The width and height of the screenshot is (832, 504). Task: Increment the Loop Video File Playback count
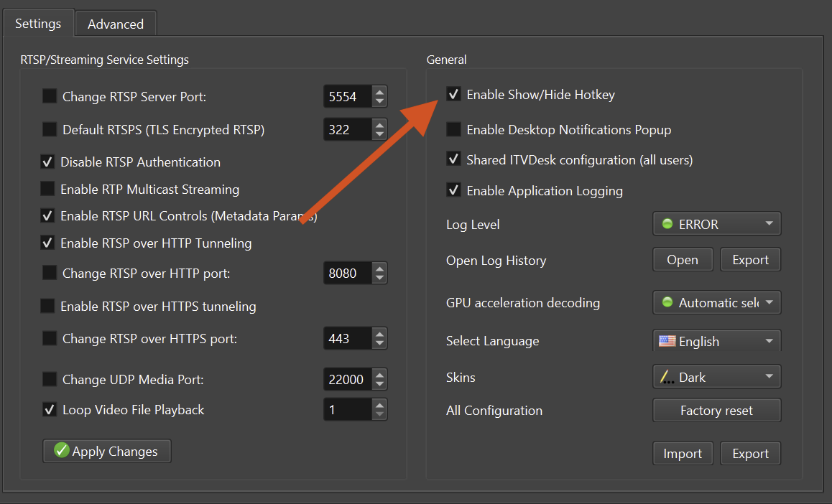click(x=379, y=405)
